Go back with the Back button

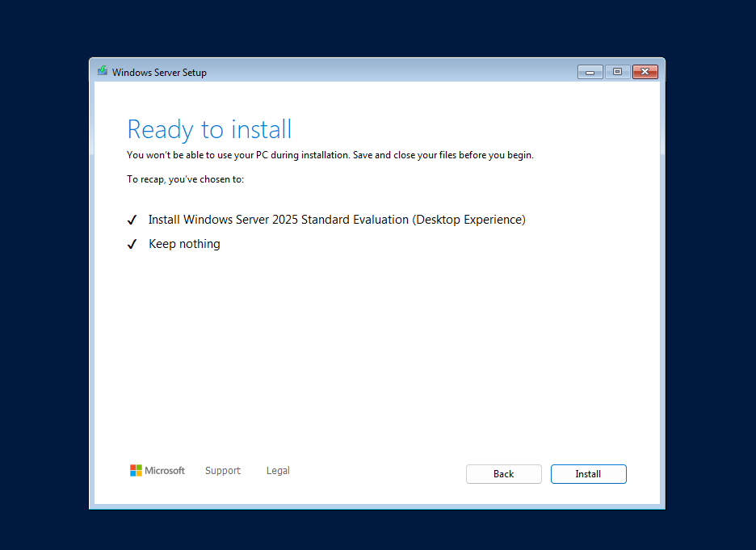click(503, 474)
